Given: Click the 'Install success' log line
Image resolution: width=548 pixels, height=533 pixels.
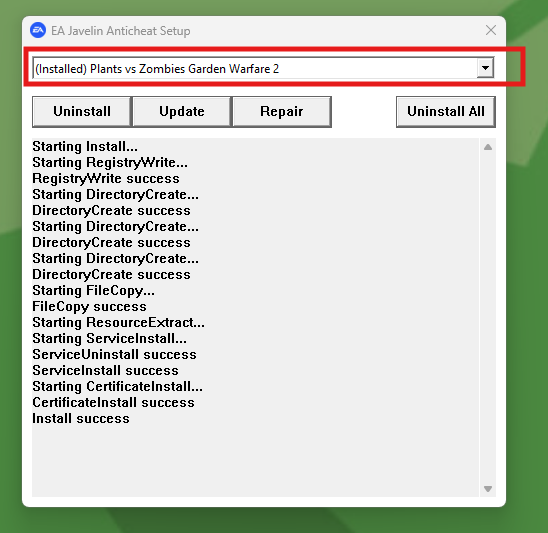Looking at the screenshot, I should click(81, 418).
